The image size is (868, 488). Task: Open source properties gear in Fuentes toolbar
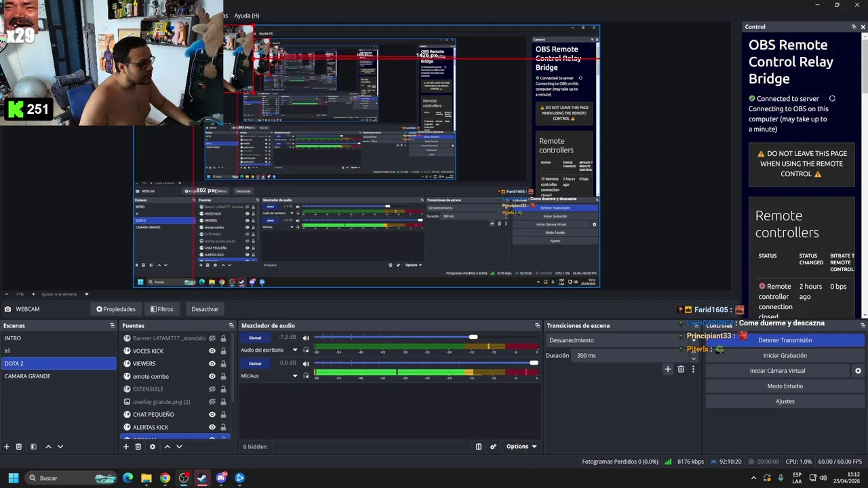tap(153, 447)
